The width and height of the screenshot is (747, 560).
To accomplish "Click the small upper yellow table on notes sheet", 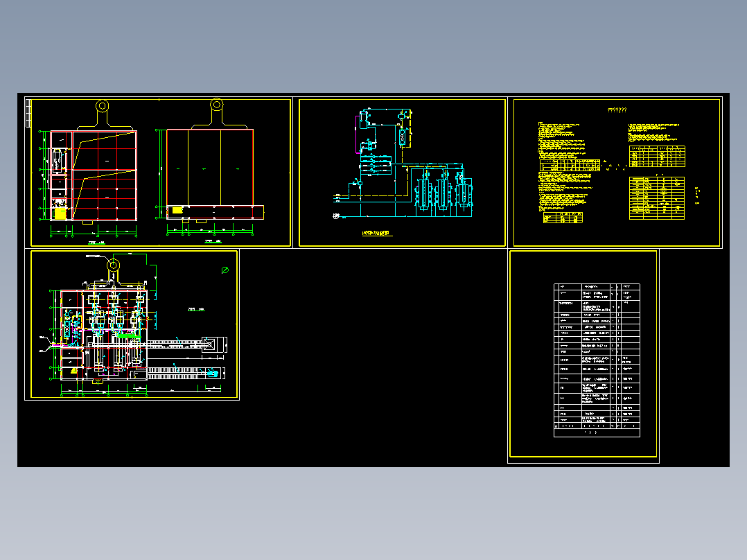I will (x=657, y=157).
